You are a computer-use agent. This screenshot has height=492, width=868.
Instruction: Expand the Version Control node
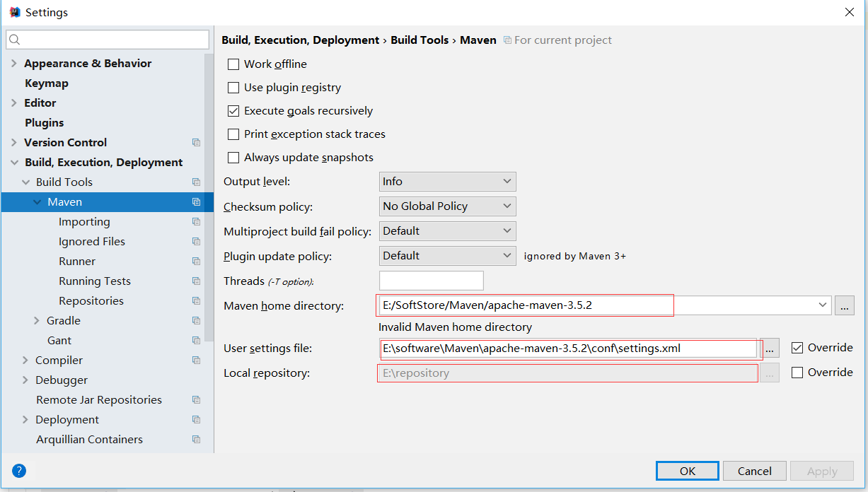coord(13,143)
